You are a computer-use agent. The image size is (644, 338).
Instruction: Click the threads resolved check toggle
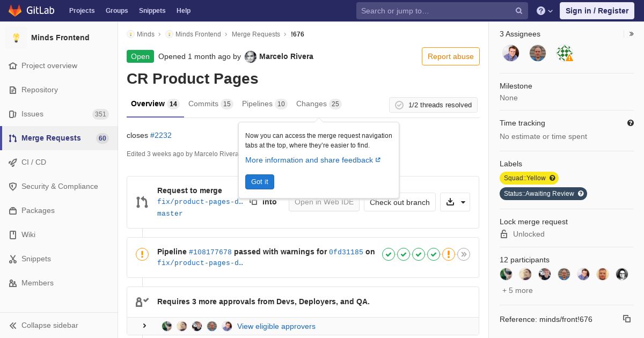click(x=399, y=105)
